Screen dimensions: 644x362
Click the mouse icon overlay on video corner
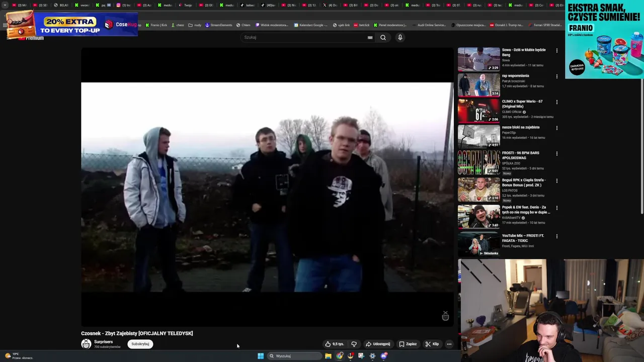pyautogui.click(x=445, y=316)
